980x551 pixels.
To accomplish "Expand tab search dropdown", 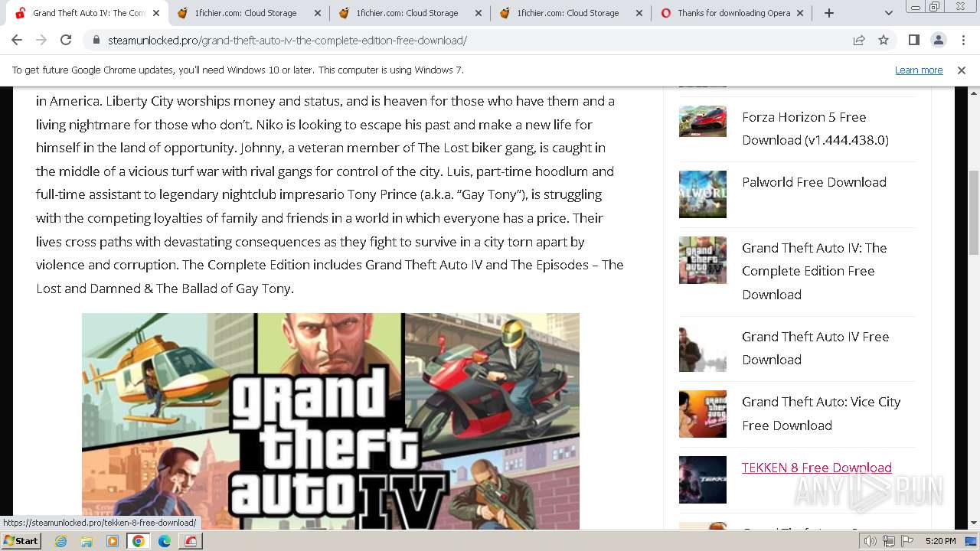I will pyautogui.click(x=888, y=13).
